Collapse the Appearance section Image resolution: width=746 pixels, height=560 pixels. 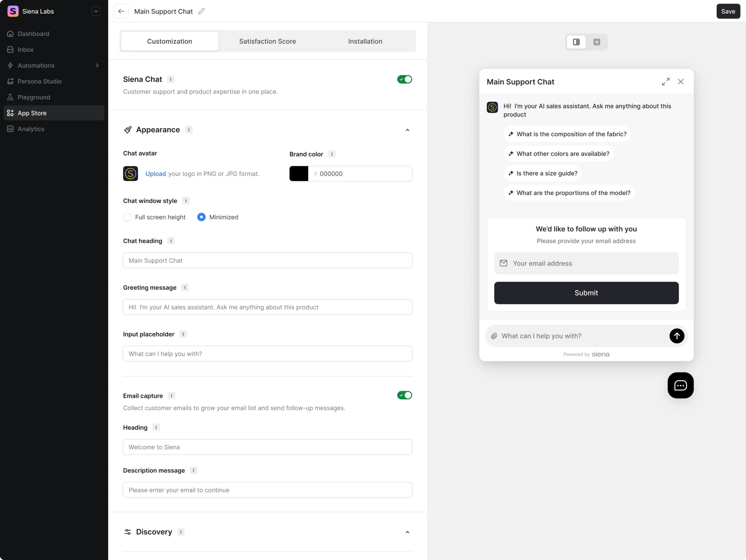407,130
